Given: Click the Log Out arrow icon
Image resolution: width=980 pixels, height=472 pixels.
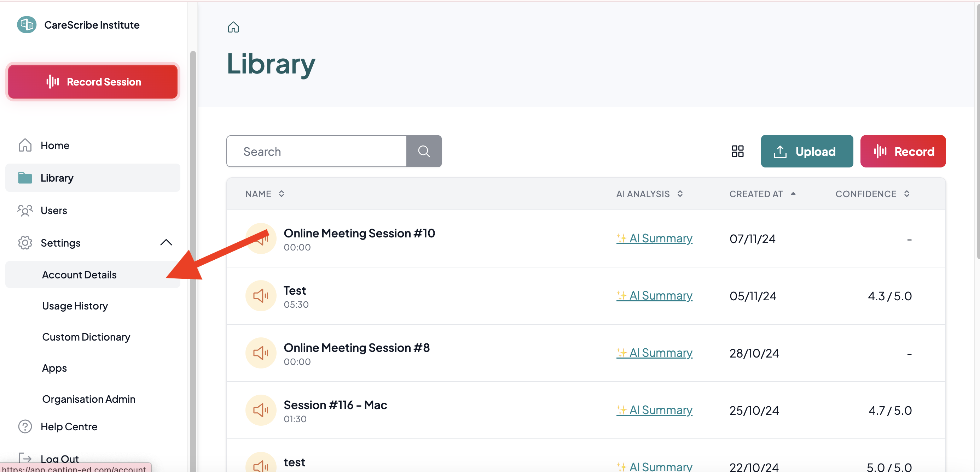Looking at the screenshot, I should pyautogui.click(x=25, y=459).
